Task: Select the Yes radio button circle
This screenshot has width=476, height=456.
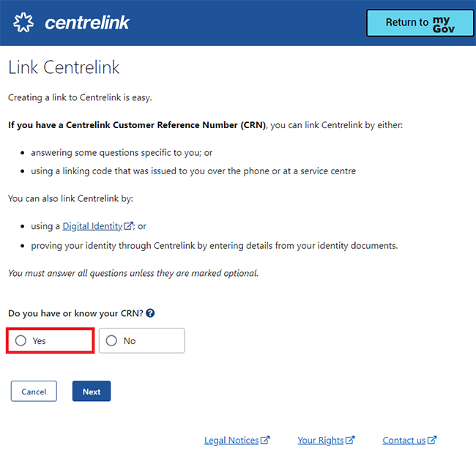Action: [x=21, y=340]
